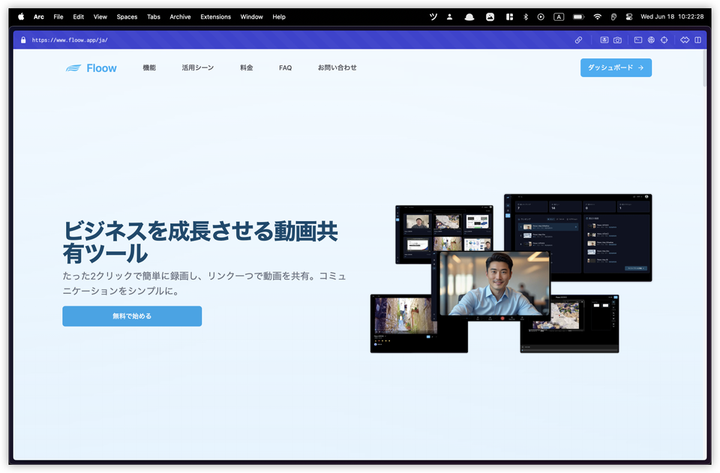Screen dimensions: 720x473
Task: Open the 機能 nav link
Action: (x=149, y=68)
